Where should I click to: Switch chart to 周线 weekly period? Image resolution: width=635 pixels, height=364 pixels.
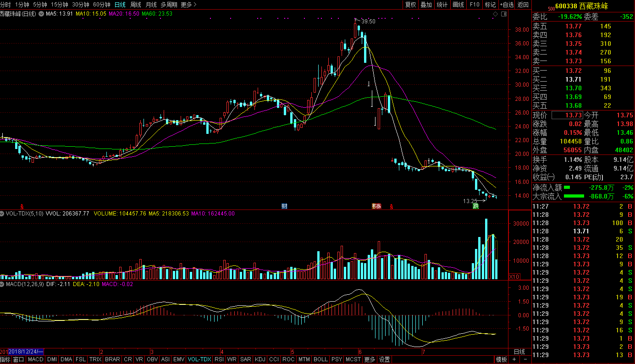(x=136, y=5)
